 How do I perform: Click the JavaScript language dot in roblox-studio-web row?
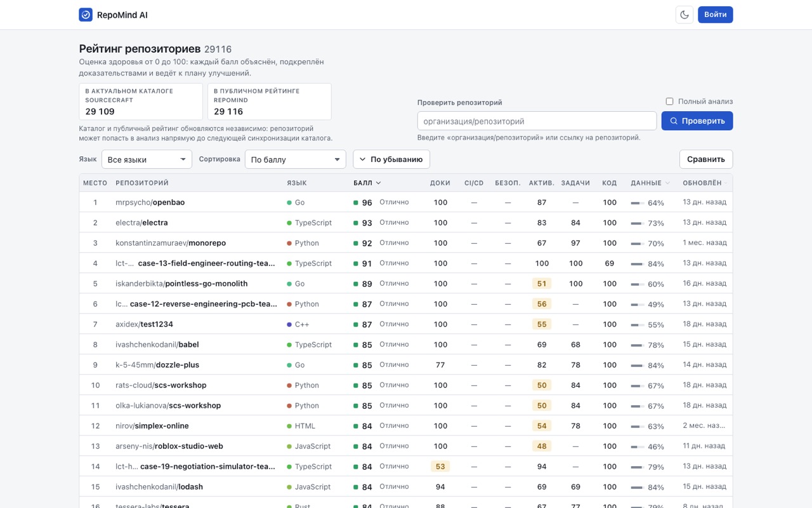(x=289, y=446)
